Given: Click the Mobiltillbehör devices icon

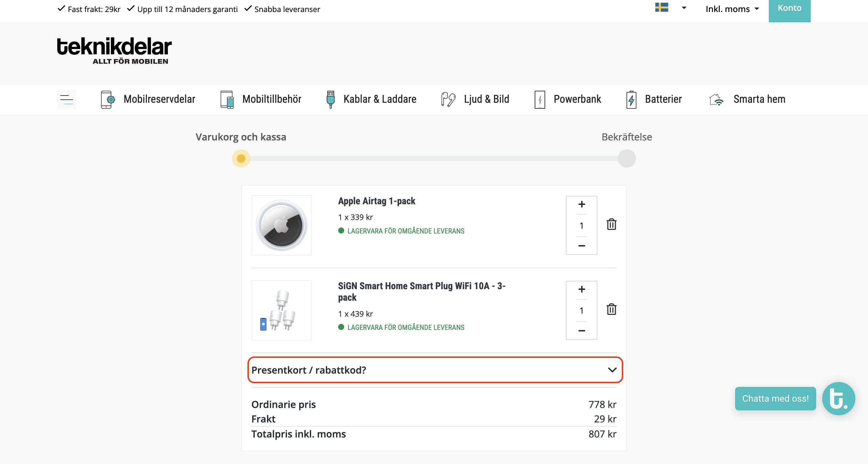Looking at the screenshot, I should point(227,99).
